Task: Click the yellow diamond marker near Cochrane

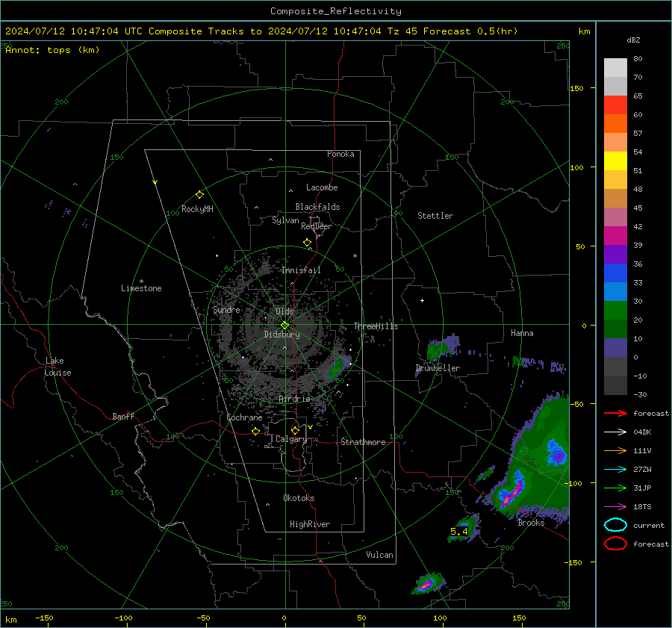Action: tap(255, 431)
